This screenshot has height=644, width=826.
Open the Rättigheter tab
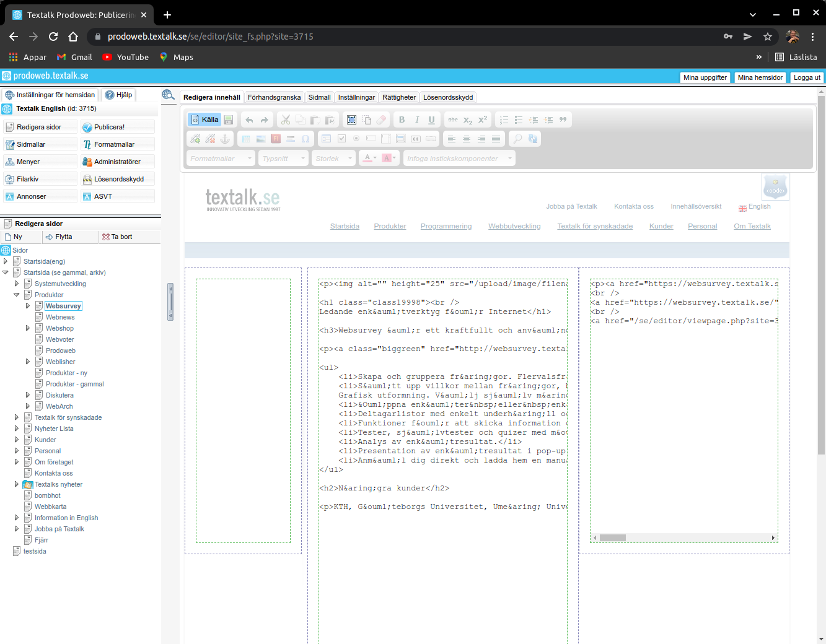coord(399,97)
